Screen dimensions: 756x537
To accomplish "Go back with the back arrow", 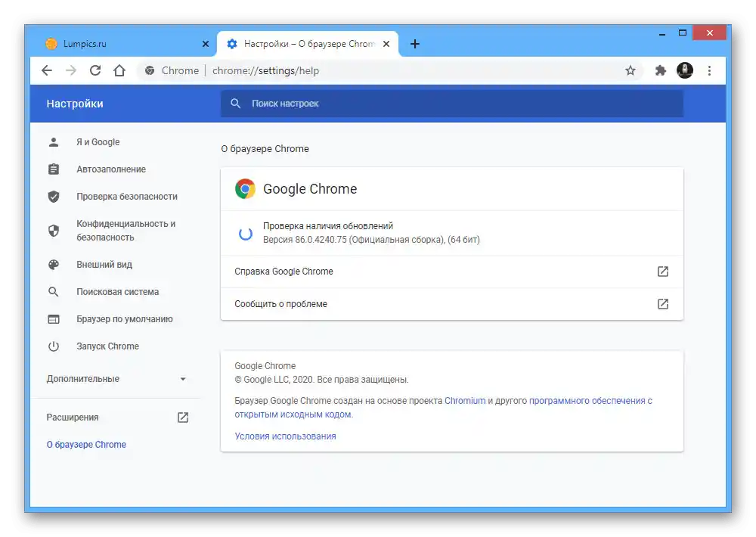I will pos(47,70).
